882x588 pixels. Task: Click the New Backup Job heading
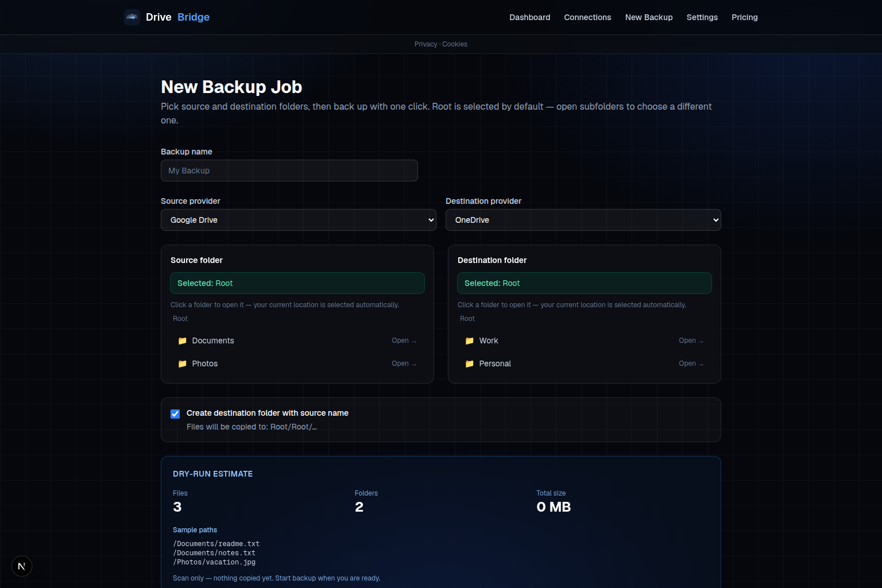(231, 87)
